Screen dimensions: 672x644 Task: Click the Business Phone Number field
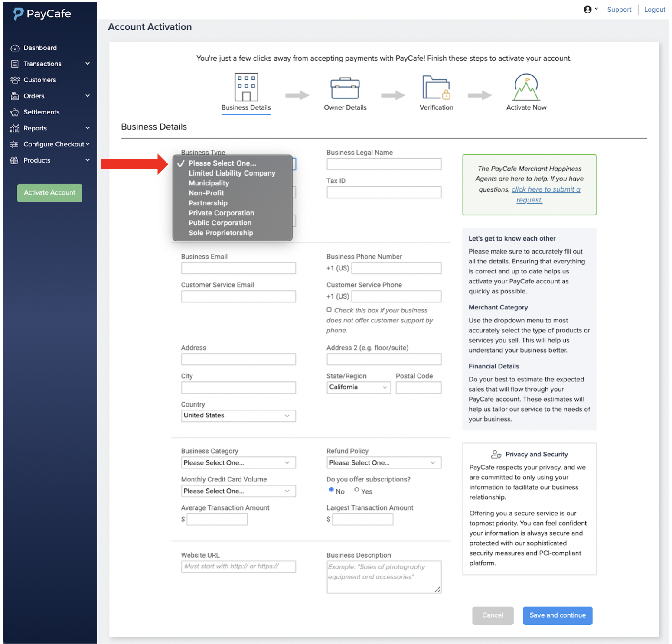[397, 268]
